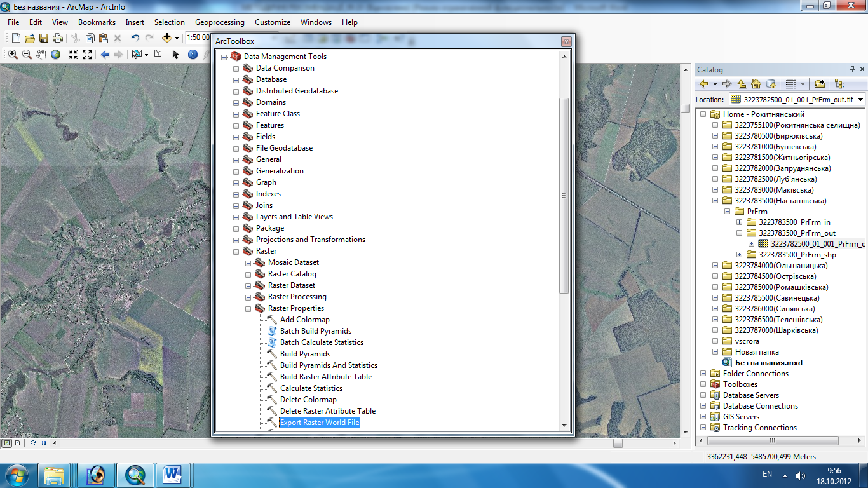Go back to previous extent
This screenshot has width=868, height=488.
tap(105, 55)
